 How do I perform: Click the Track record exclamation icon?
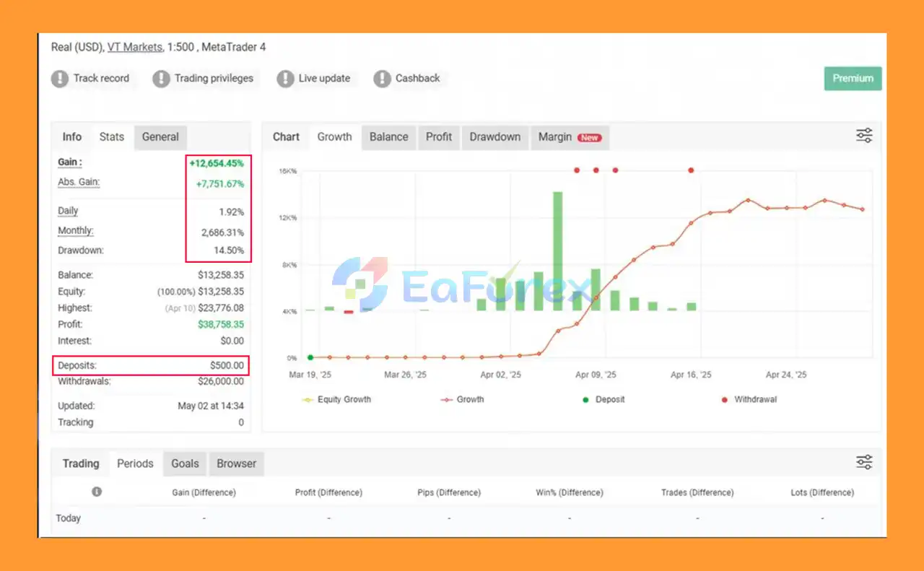(x=59, y=79)
